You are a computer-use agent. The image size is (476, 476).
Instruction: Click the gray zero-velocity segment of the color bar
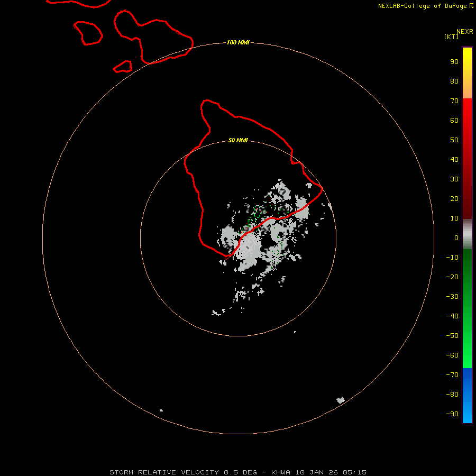click(x=467, y=234)
